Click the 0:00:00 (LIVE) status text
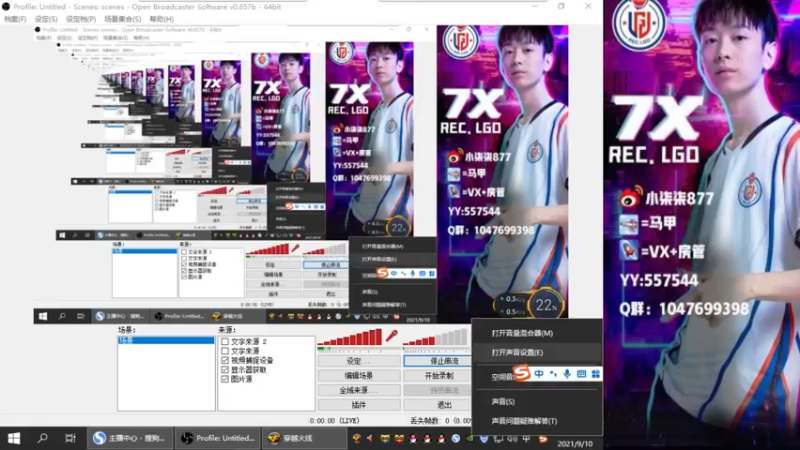The image size is (800, 450). click(334, 421)
